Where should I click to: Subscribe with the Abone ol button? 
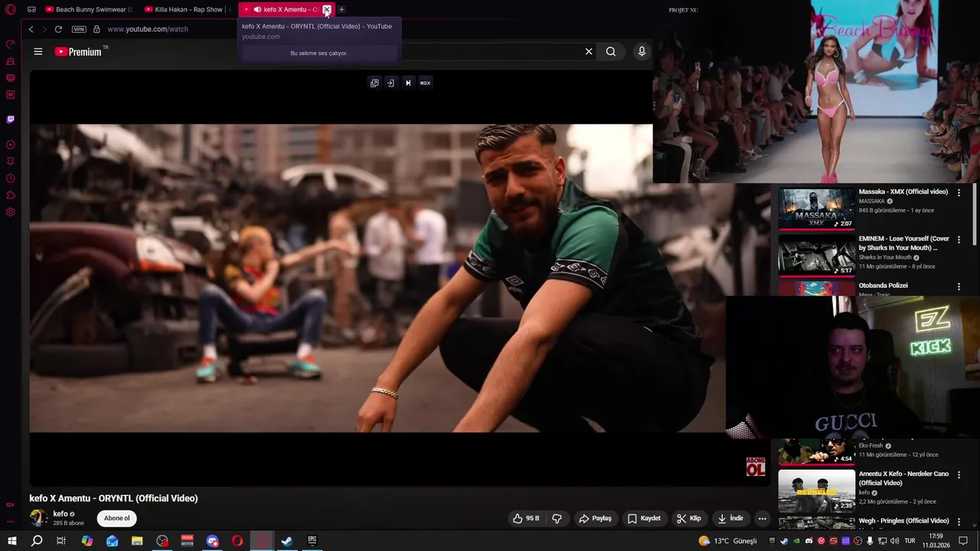[117, 518]
